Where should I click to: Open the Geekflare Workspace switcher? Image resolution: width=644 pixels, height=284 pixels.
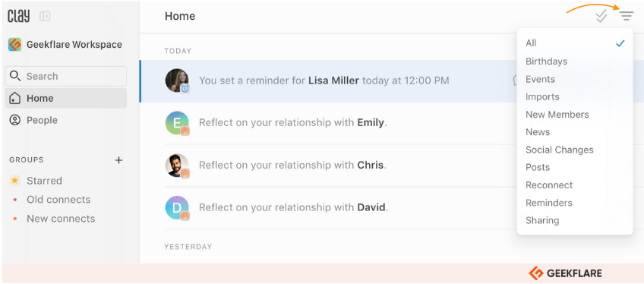point(65,44)
